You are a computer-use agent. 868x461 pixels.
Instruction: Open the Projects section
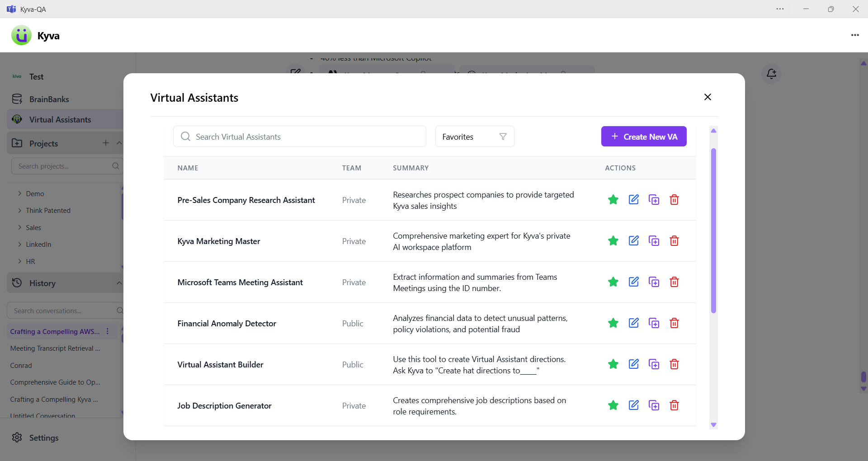coord(44,143)
